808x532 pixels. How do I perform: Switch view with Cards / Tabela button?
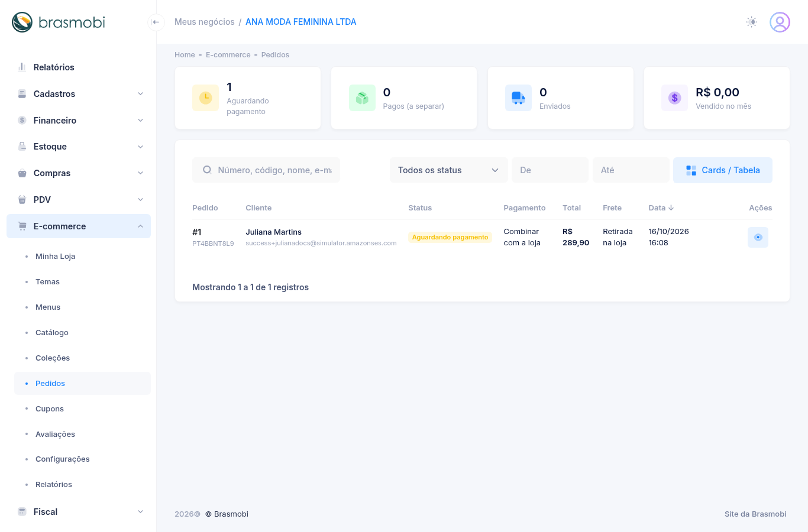722,170
